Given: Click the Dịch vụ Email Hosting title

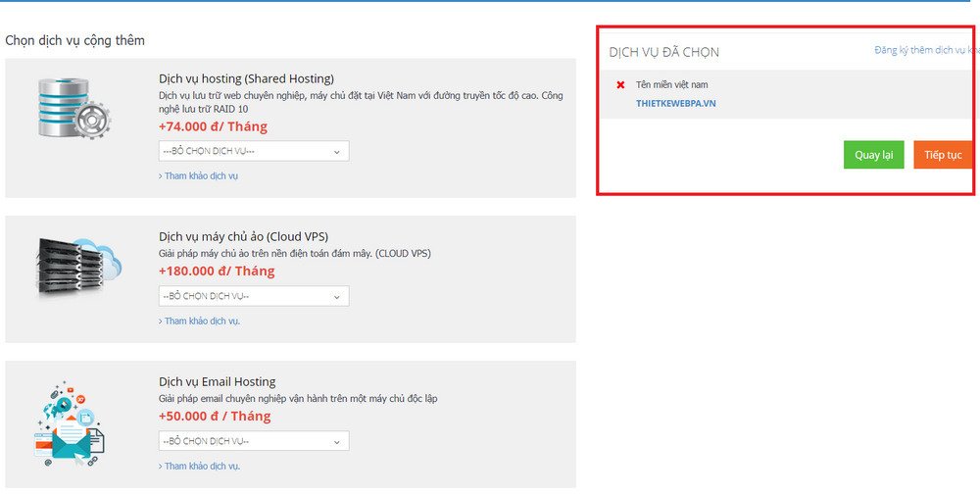Looking at the screenshot, I should (x=217, y=381).
